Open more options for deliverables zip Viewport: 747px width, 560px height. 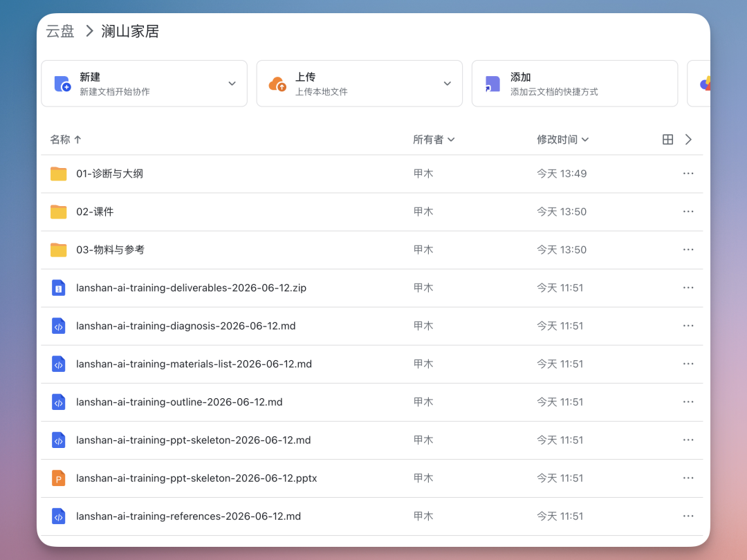[688, 288]
